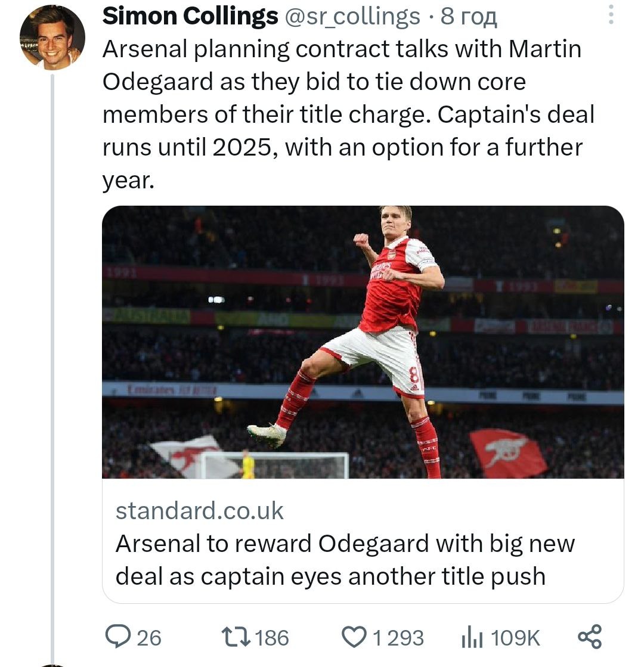Image resolution: width=644 pixels, height=667 pixels.
Task: Like the tweet with the heart icon
Action: (x=355, y=637)
